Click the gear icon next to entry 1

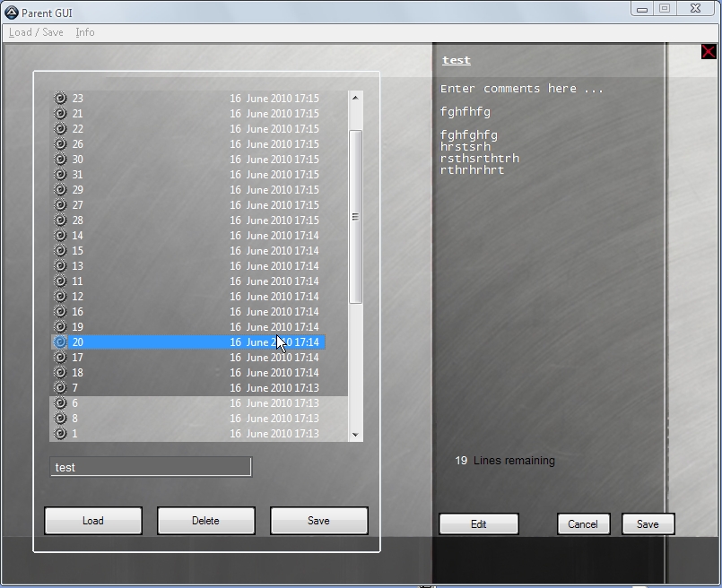[60, 434]
